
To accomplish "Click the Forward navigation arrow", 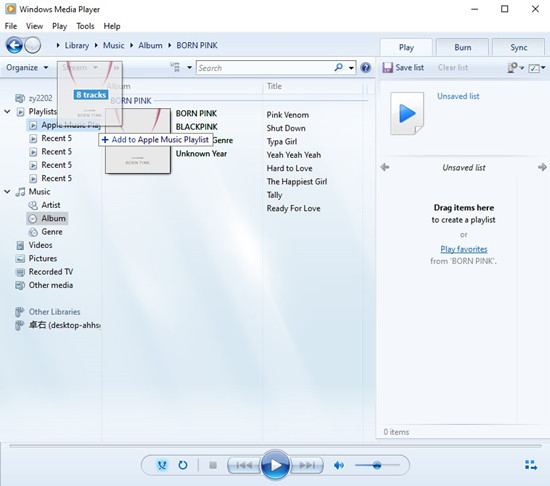I will [x=33, y=45].
